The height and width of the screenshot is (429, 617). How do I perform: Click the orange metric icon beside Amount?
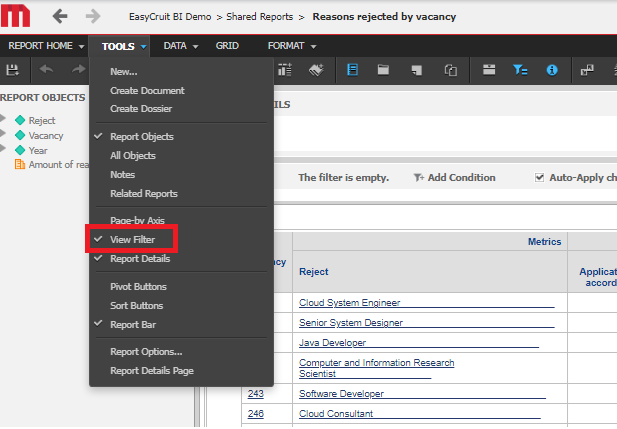(20, 164)
